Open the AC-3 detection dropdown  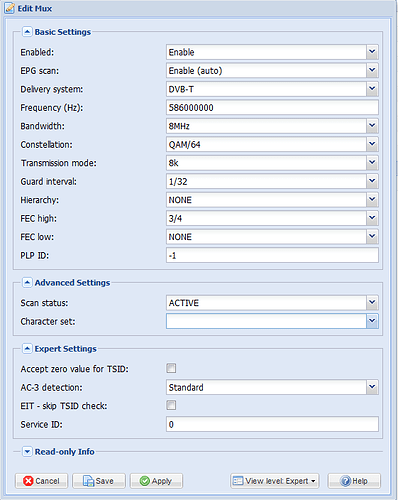point(372,387)
